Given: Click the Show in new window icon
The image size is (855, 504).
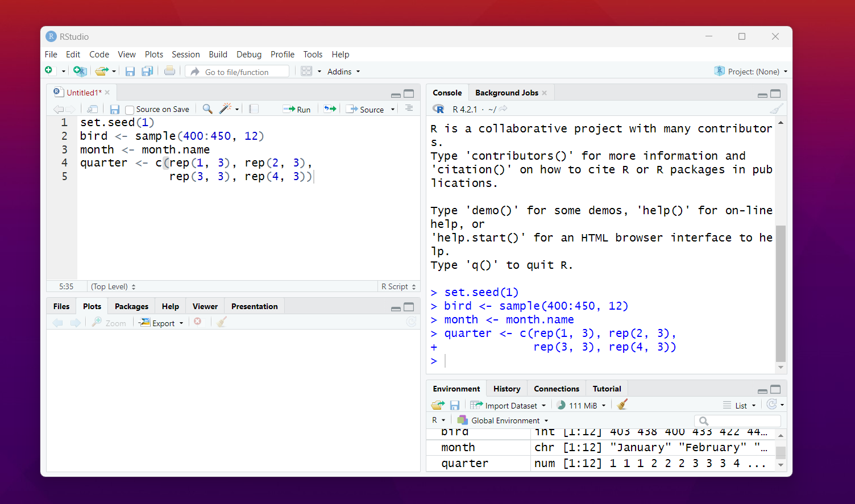Looking at the screenshot, I should pos(93,109).
